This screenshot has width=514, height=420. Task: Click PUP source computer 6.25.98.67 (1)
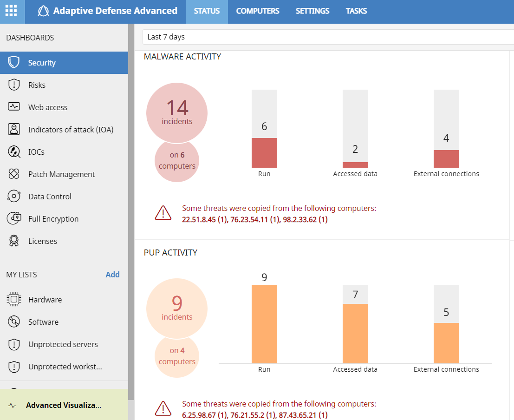coord(205,415)
